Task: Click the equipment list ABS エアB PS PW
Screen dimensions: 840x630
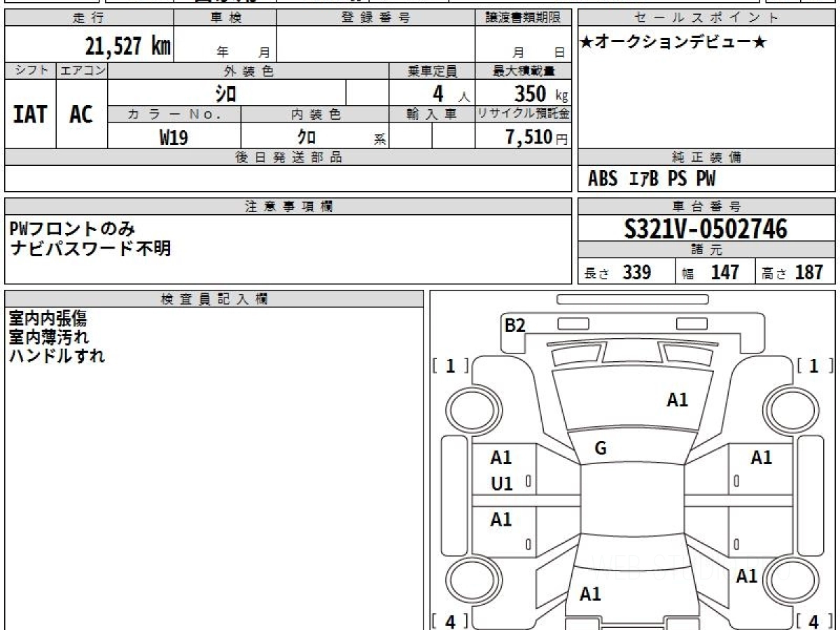Action: 652,179
